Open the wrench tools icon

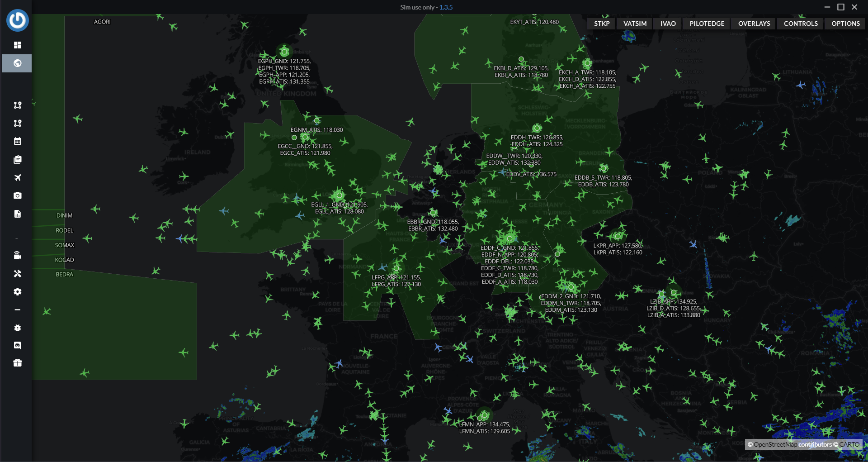17,273
